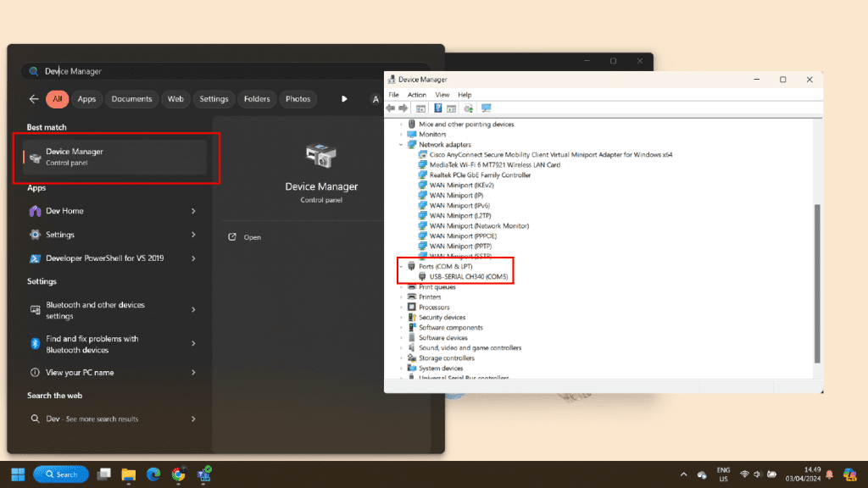Image resolution: width=868 pixels, height=488 pixels.
Task: Collapse the Ports (COM & LPT) node
Action: 401,267
